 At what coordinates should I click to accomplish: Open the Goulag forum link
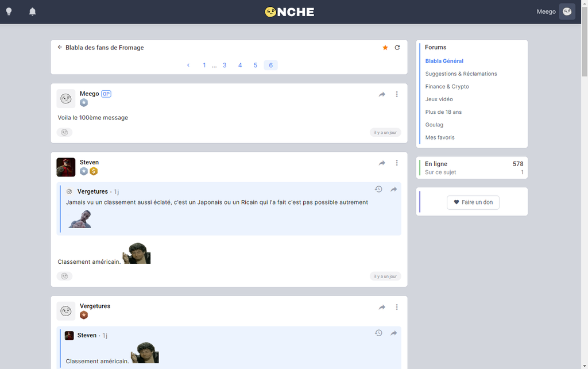pos(434,125)
